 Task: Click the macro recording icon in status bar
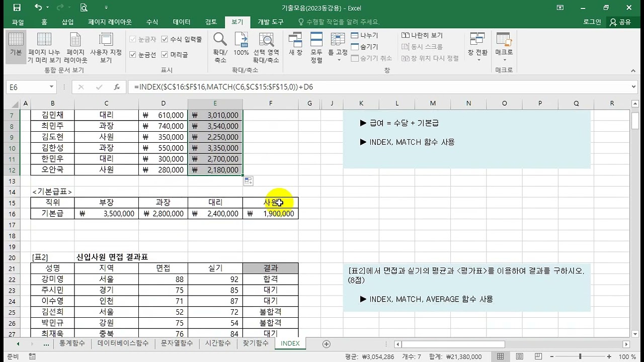(x=32, y=356)
